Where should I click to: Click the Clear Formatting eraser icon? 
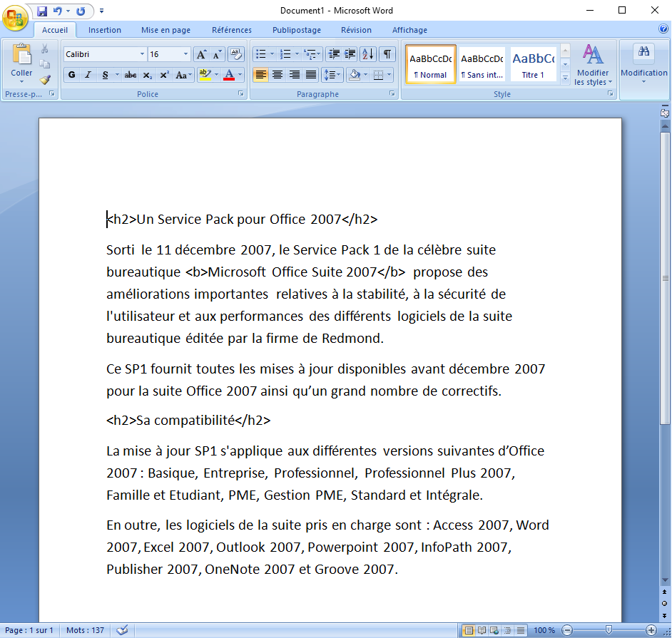click(x=235, y=54)
